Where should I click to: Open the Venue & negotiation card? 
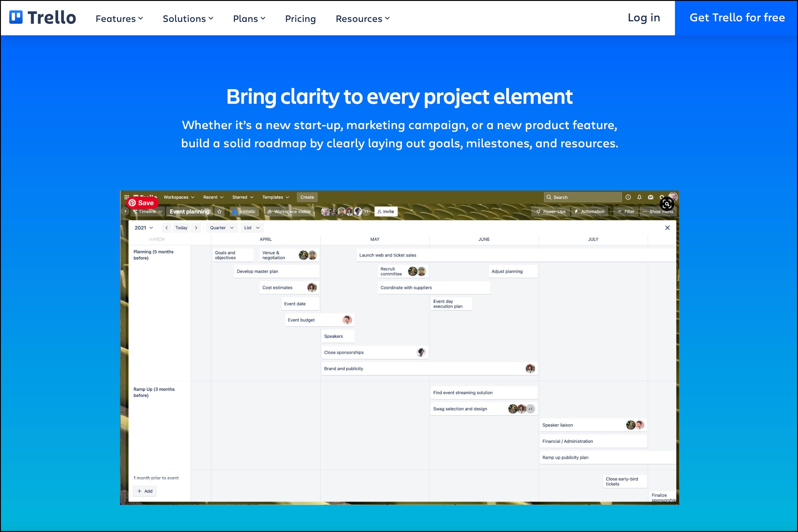point(289,255)
